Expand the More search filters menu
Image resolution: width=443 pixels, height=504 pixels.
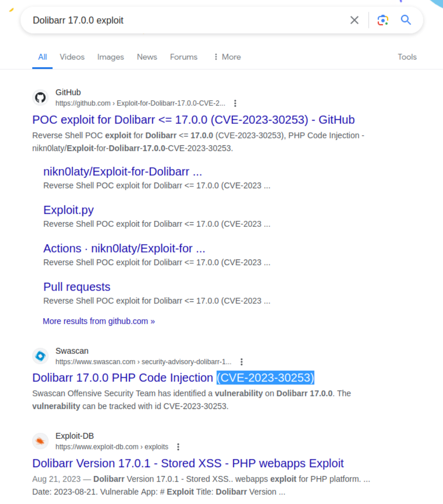[x=227, y=57]
